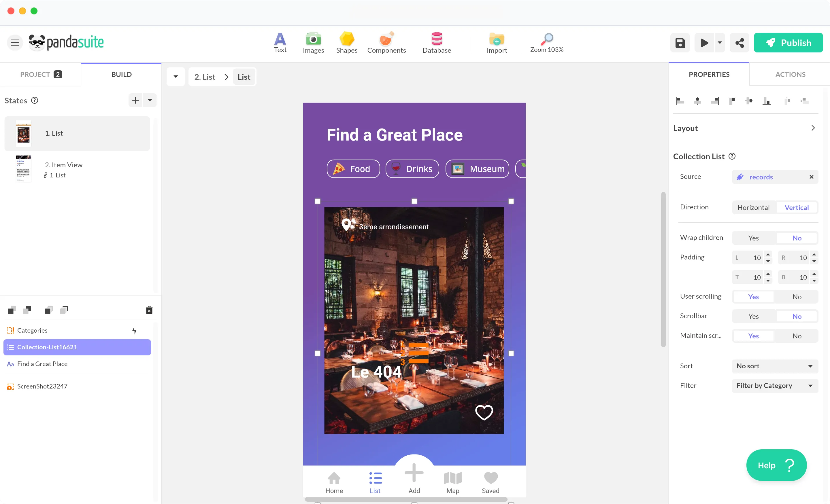Select the 2. Item View state thumbnail
The height and width of the screenshot is (504, 830).
[x=24, y=169]
